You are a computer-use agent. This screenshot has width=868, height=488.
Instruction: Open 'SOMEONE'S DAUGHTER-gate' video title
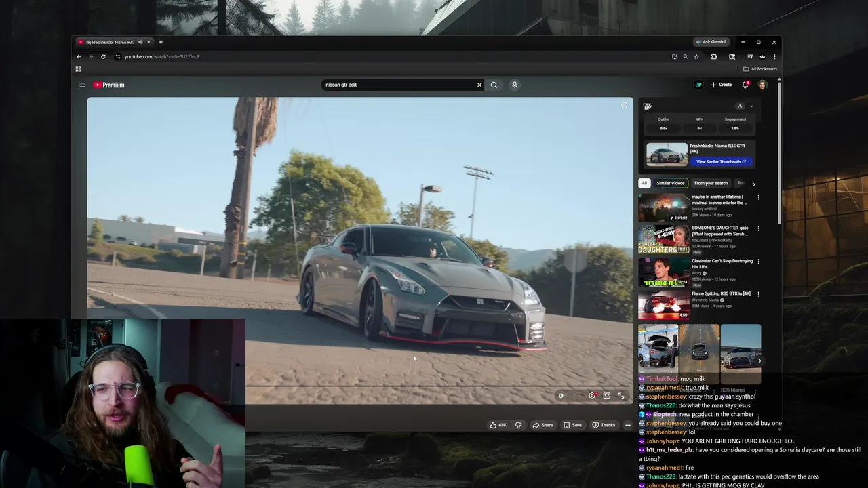(720, 230)
